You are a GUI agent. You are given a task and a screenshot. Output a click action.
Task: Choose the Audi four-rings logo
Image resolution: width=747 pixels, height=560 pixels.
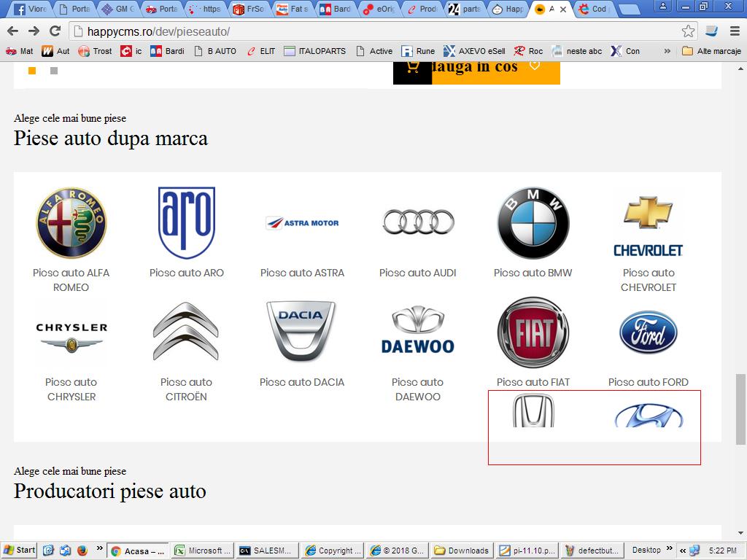(418, 222)
